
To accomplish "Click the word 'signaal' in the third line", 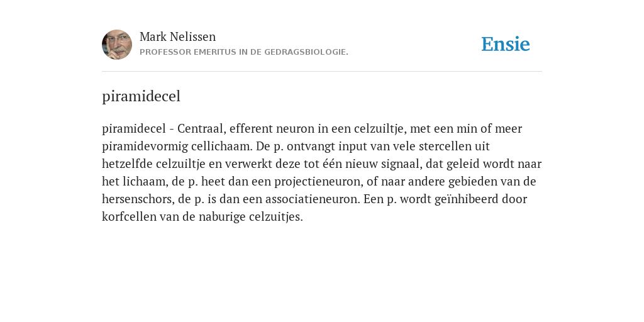I will point(402,164).
